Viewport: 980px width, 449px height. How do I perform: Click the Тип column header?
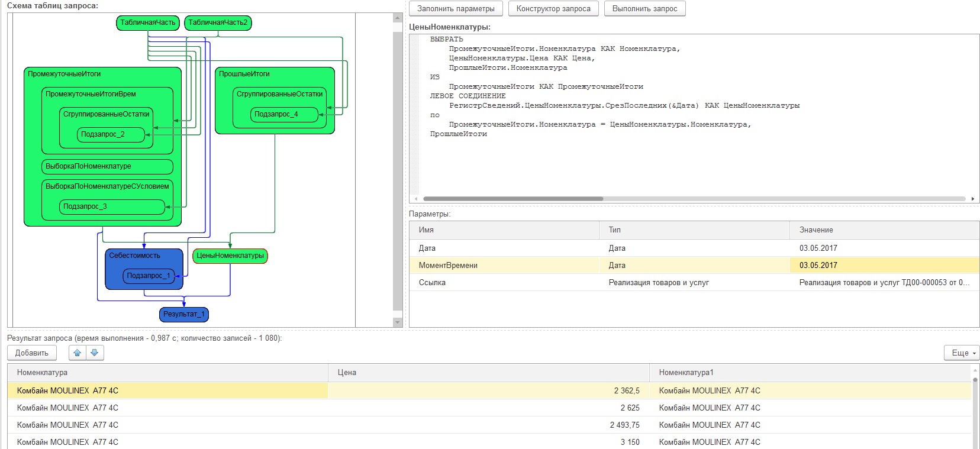pyautogui.click(x=695, y=230)
